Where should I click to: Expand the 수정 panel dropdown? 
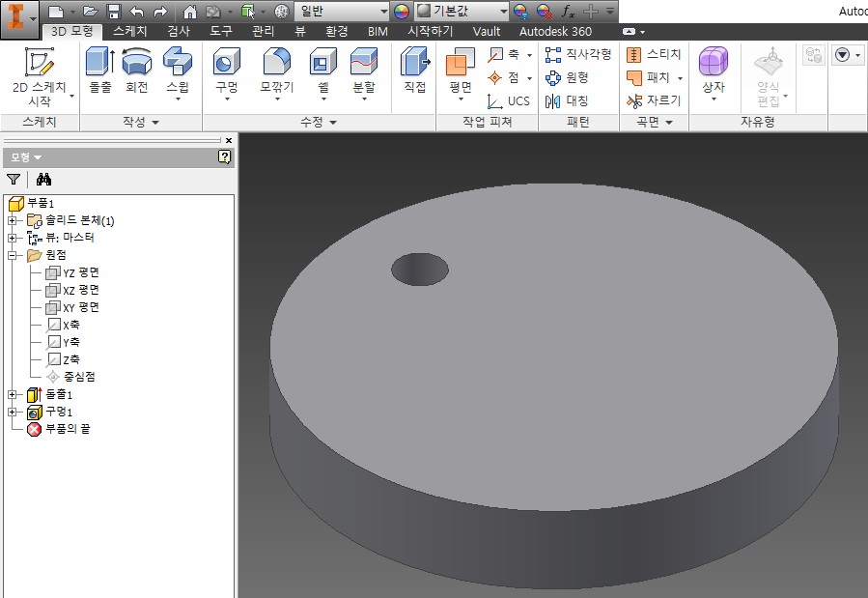(x=319, y=122)
